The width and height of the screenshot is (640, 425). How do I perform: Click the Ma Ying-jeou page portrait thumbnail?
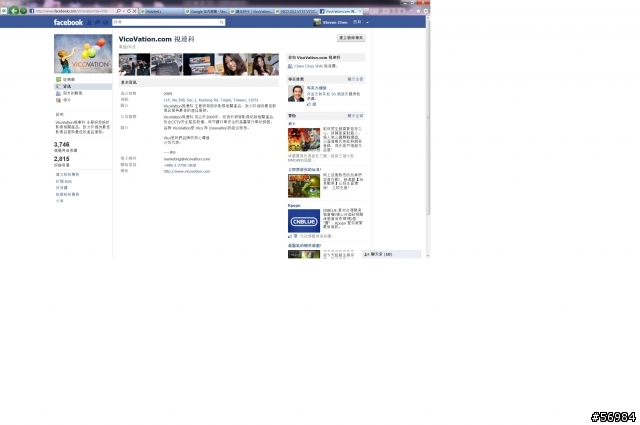tap(296, 93)
